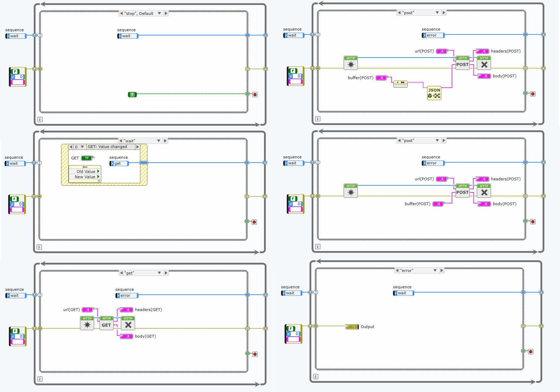The height and width of the screenshot is (392, 560).
Task: Open the "stop", Default case selector dropdown
Action: [x=160, y=13]
